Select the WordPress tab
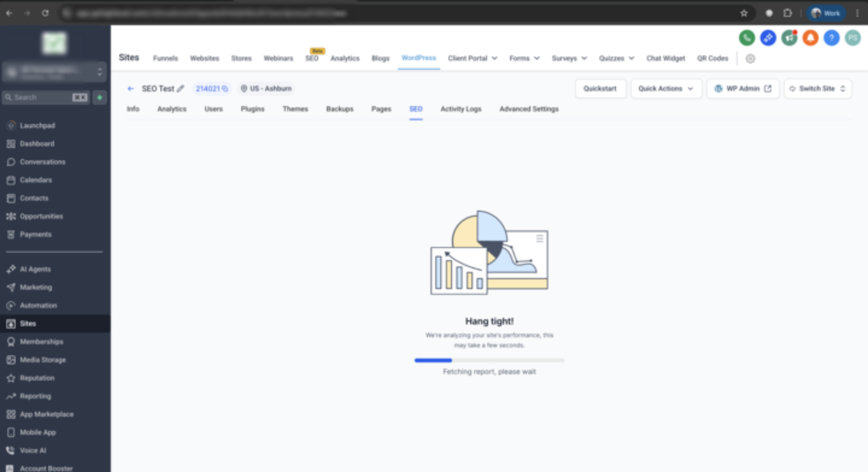Image resolution: width=868 pixels, height=472 pixels. [419, 58]
